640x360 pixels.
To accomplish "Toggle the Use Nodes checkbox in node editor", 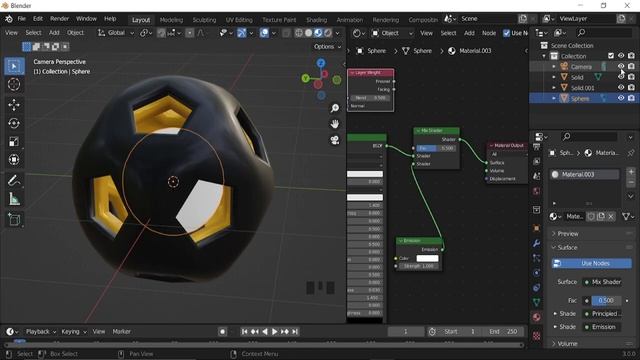I will (x=507, y=33).
